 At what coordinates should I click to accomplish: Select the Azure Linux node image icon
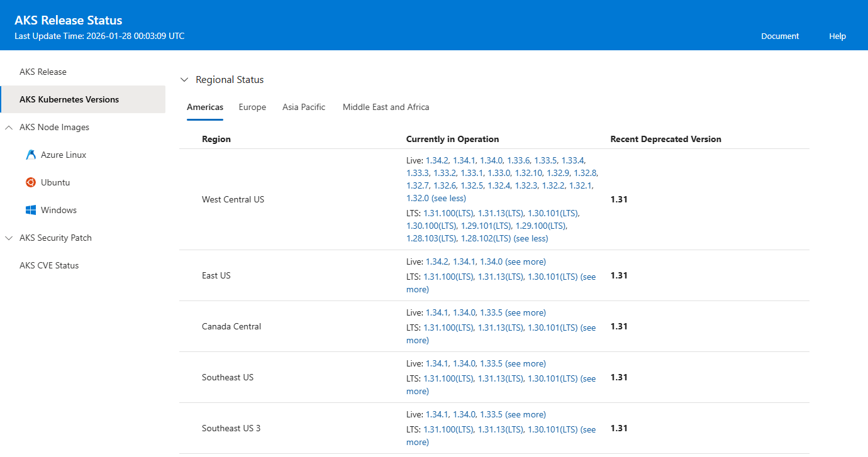pos(30,154)
